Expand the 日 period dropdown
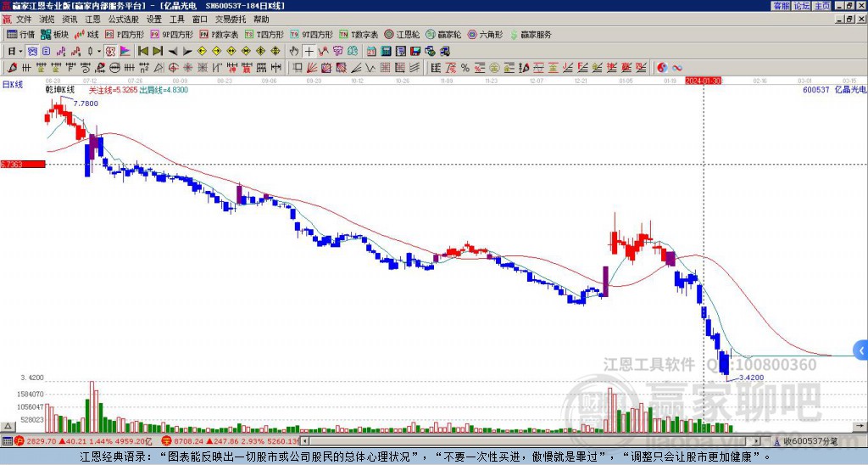868x465 pixels. point(21,51)
